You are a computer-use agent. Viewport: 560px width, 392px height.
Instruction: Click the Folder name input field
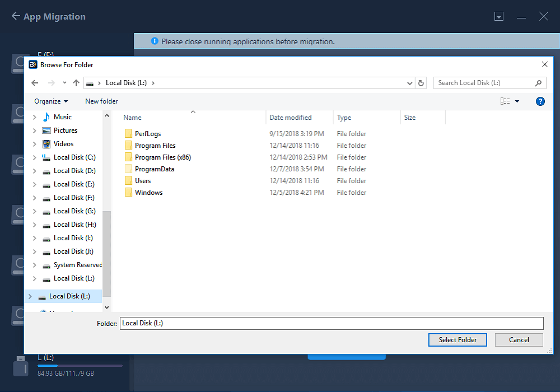pyautogui.click(x=332, y=324)
